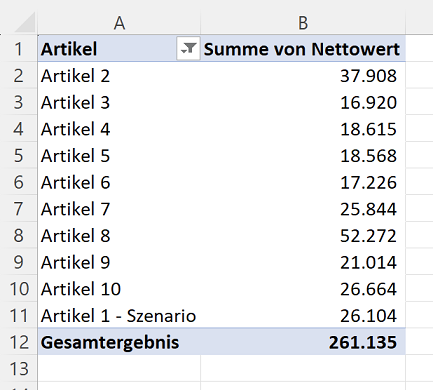Click the Artikel 2 cell
The image size is (433, 390).
tap(119, 76)
